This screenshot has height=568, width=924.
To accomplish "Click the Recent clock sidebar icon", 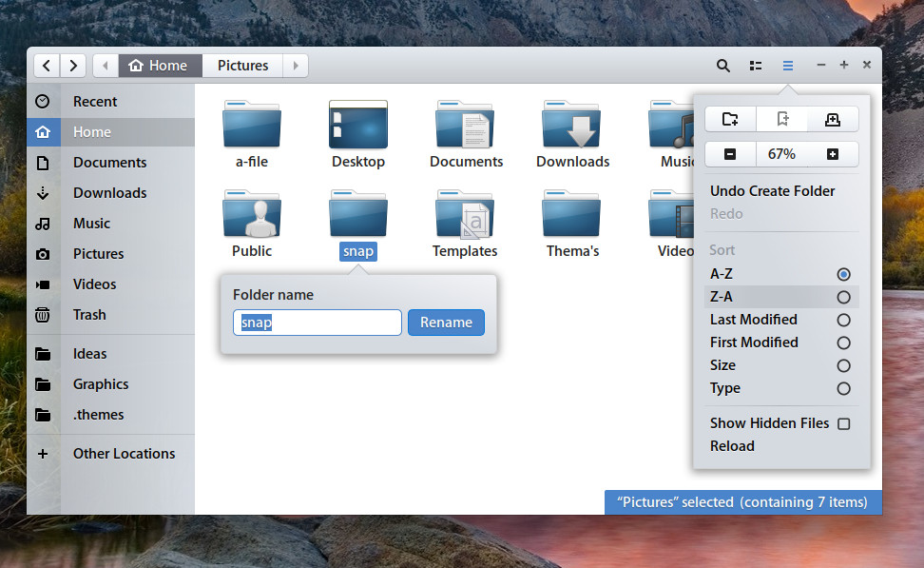I will tap(43, 102).
